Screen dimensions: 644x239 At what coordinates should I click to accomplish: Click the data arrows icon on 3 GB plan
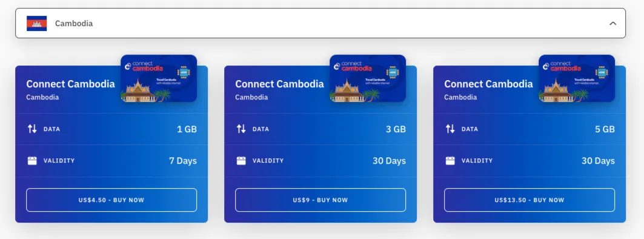click(241, 129)
